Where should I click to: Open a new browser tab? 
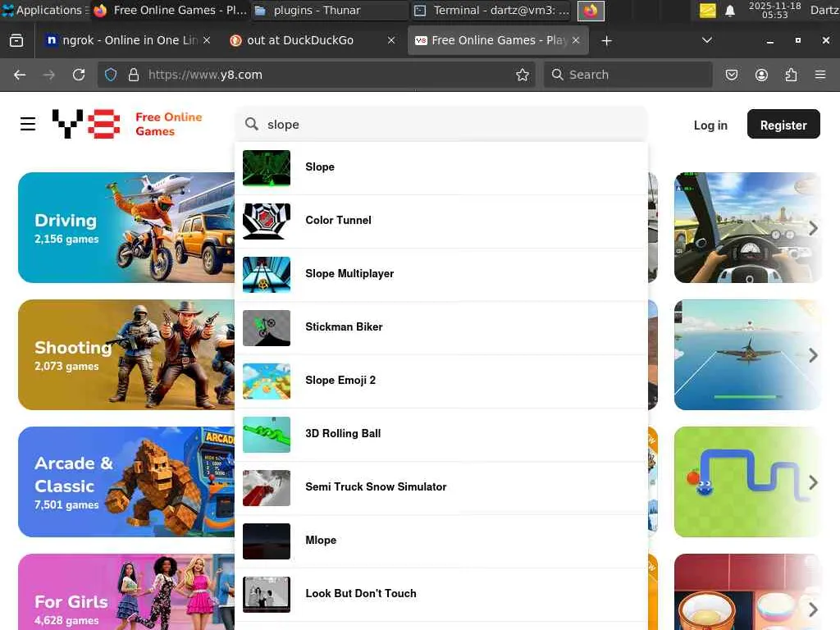coord(606,41)
